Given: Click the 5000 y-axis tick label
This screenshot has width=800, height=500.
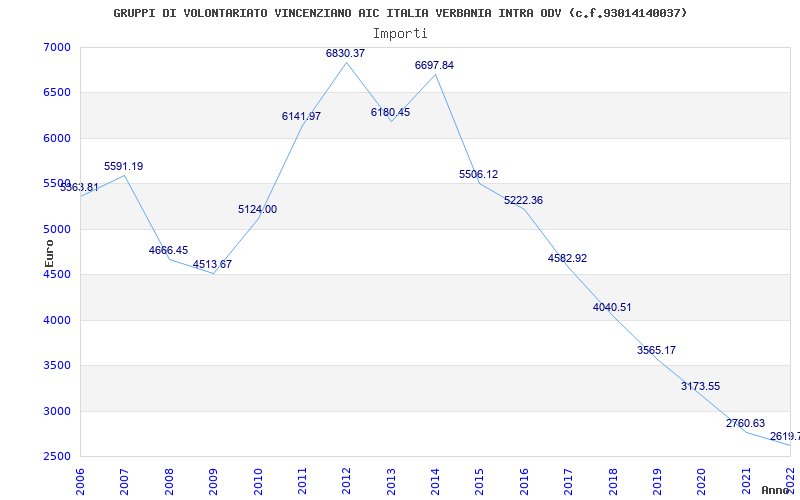Looking at the screenshot, I should [55, 230].
